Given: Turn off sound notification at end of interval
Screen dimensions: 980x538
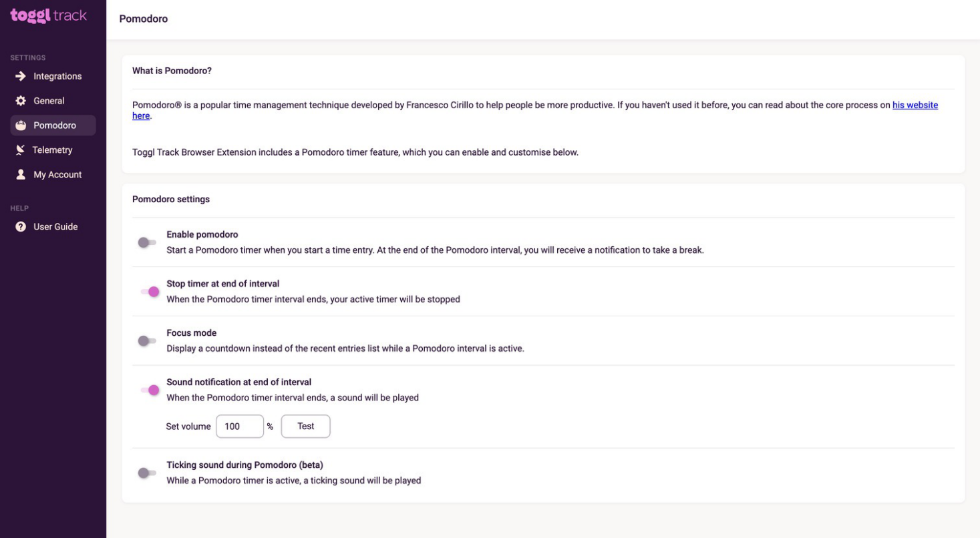Looking at the screenshot, I should tap(149, 390).
